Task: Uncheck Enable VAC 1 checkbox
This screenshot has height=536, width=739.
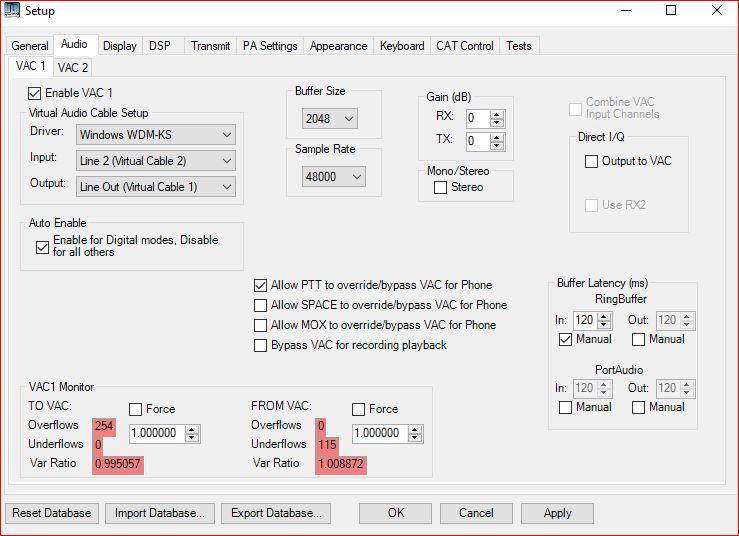Action: [35, 93]
